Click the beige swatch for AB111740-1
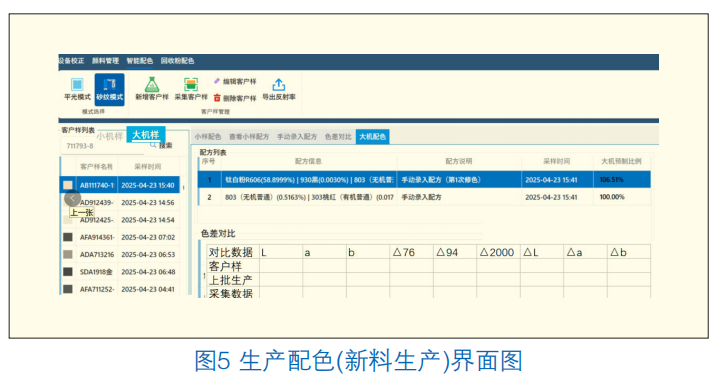The image size is (722, 385). [68, 185]
